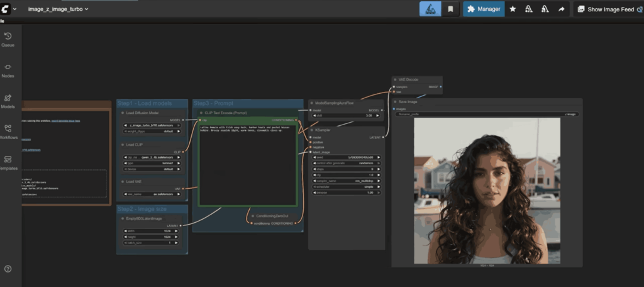This screenshot has height=287, width=644.
Task: Click the bookmark icon in top toolbar
Action: [x=450, y=9]
